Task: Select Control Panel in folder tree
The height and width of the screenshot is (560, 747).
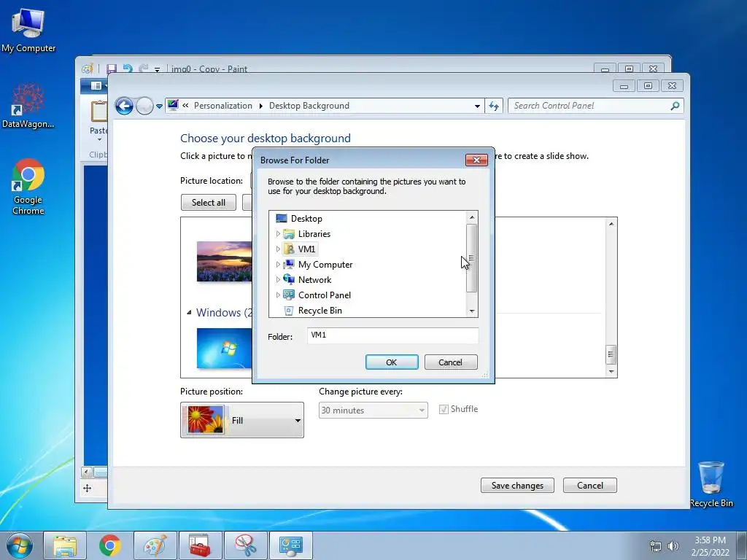Action: pyautogui.click(x=325, y=295)
